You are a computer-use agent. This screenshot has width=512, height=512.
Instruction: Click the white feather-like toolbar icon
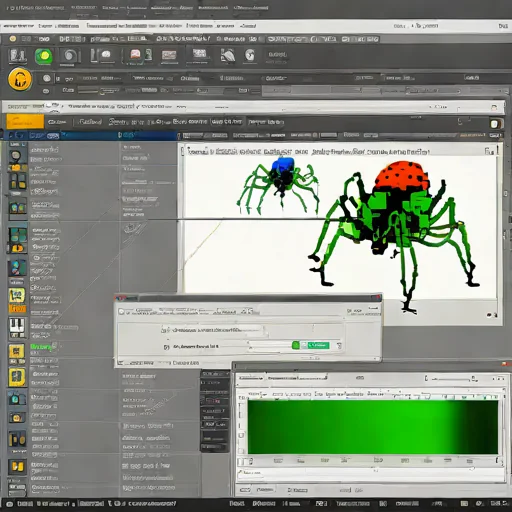pos(228,55)
